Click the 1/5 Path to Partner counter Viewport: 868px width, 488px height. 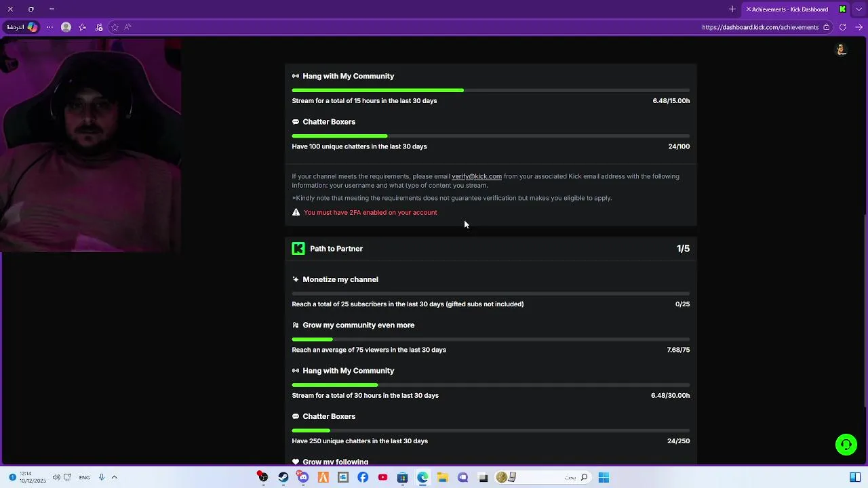(683, 249)
